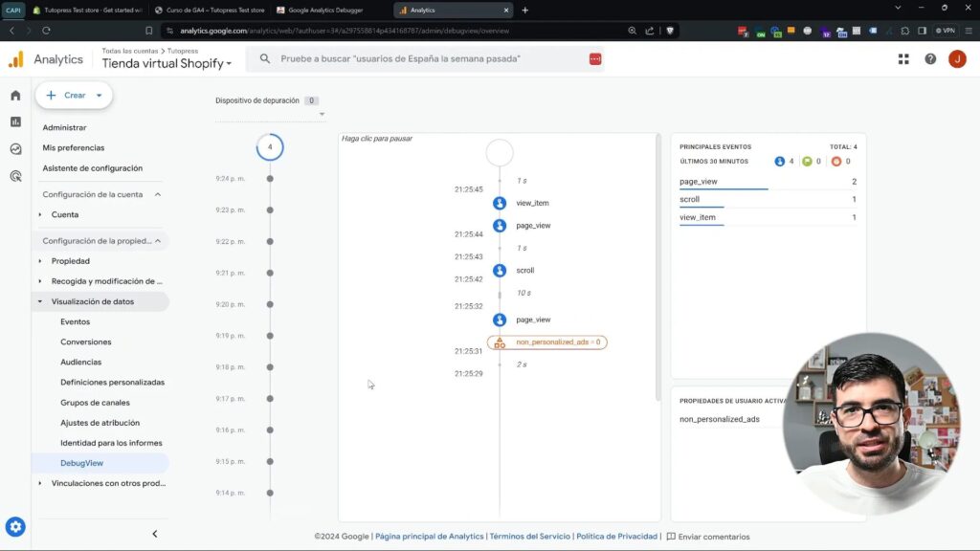Open Grupos de canales menu item

[x=95, y=403]
